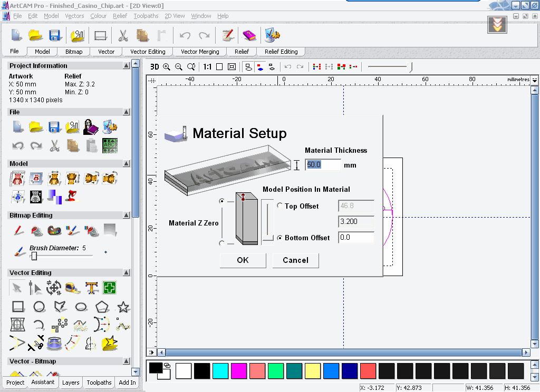Switch to the Relief Editing toolbar tab
The width and height of the screenshot is (540, 392).
tap(281, 52)
